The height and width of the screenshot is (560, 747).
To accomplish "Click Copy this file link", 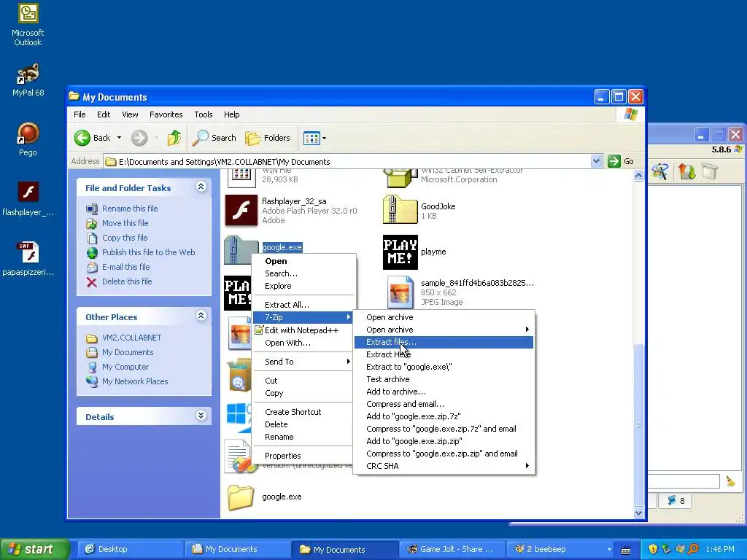I will [x=125, y=238].
